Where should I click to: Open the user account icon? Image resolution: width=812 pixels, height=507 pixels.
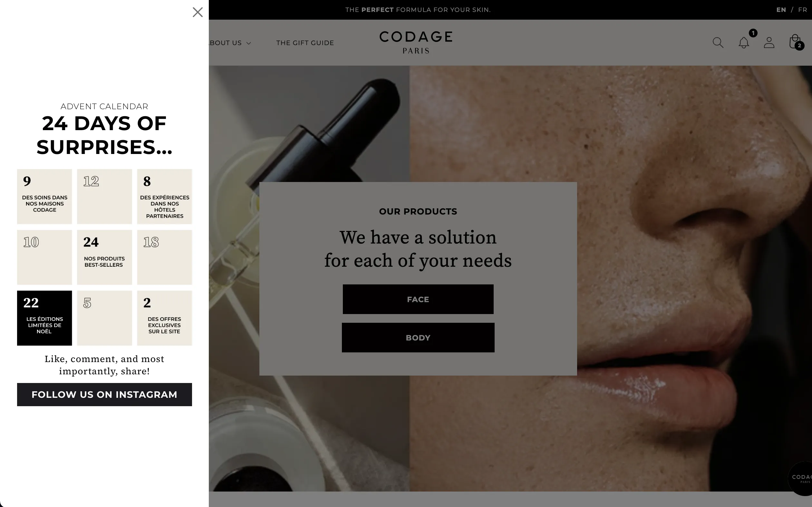tap(769, 43)
